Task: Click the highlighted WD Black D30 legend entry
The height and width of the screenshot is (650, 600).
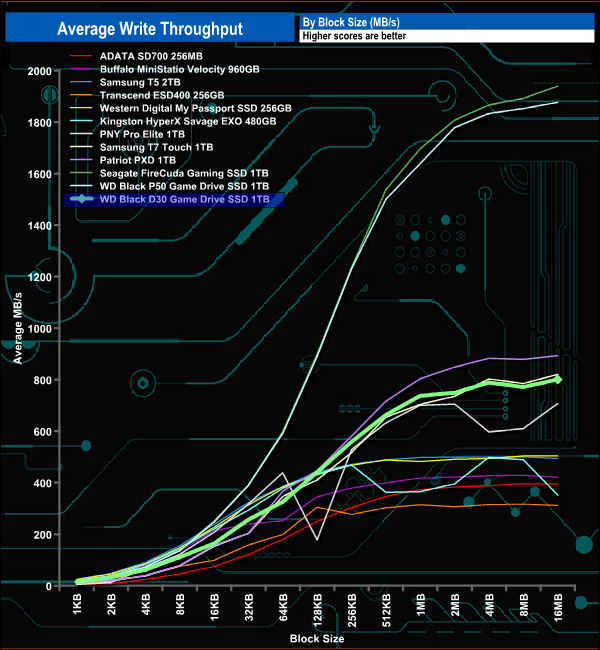Action: 174,199
